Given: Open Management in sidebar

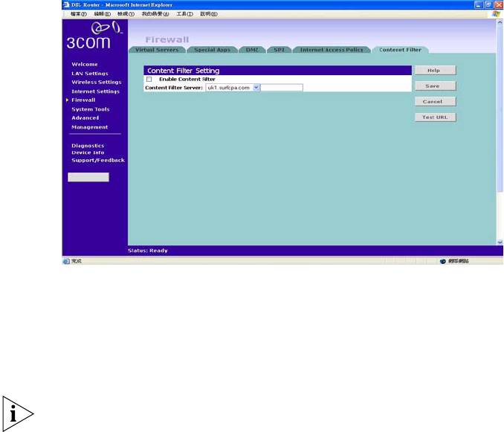Looking at the screenshot, I should [90, 127].
